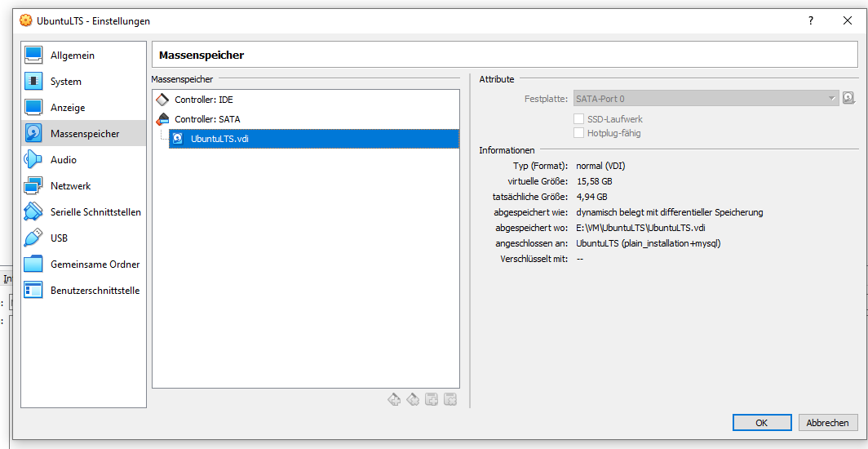Click the 'virtuelle Größe:' label

(538, 181)
